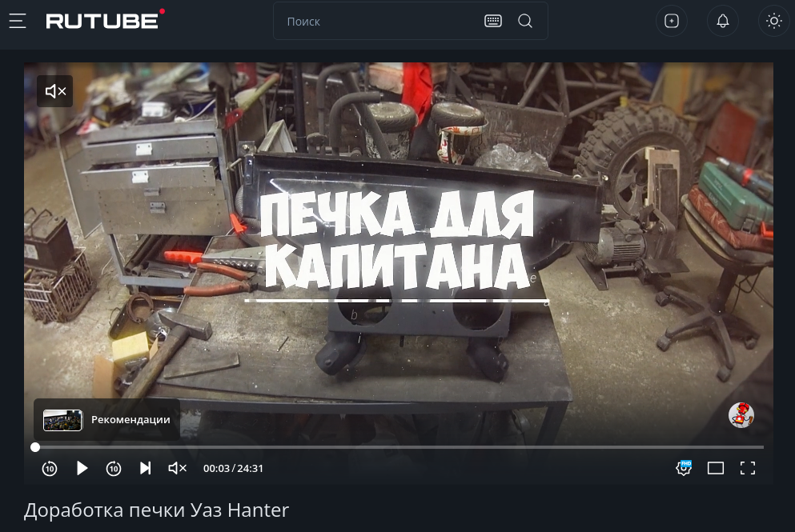Focus the Поиск search field
Image resolution: width=795 pixels, height=532 pixels.
(376, 22)
